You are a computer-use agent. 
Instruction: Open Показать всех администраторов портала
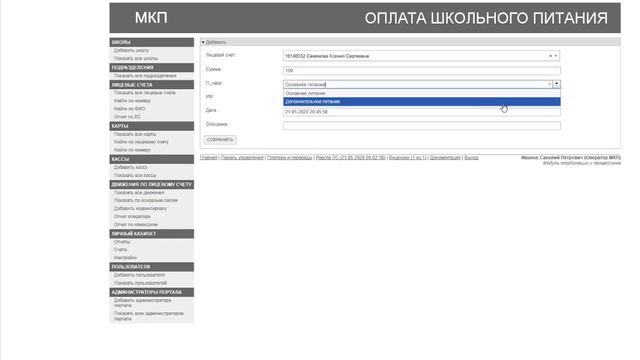(x=149, y=316)
